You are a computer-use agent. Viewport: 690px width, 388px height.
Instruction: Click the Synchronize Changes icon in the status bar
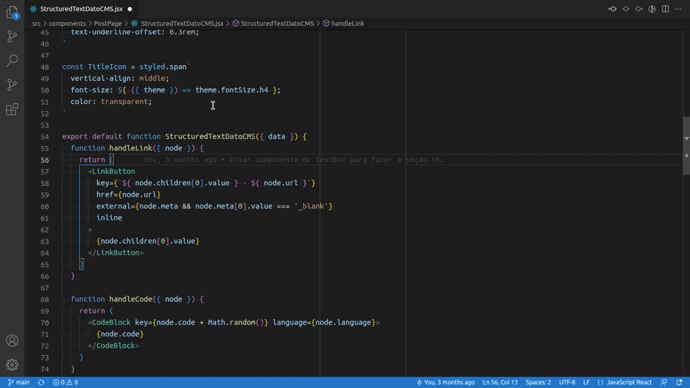(41, 382)
